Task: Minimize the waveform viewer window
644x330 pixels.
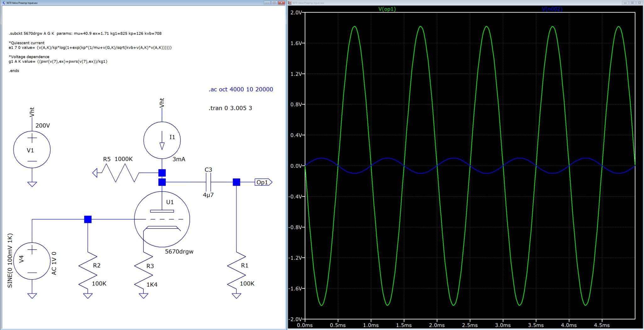Action: (625, 3)
